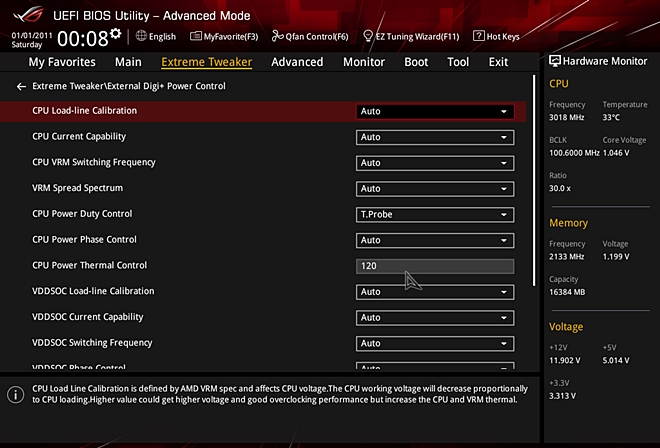
Task: Expand VDDSOC Current Capability dropdown
Action: [x=435, y=317]
